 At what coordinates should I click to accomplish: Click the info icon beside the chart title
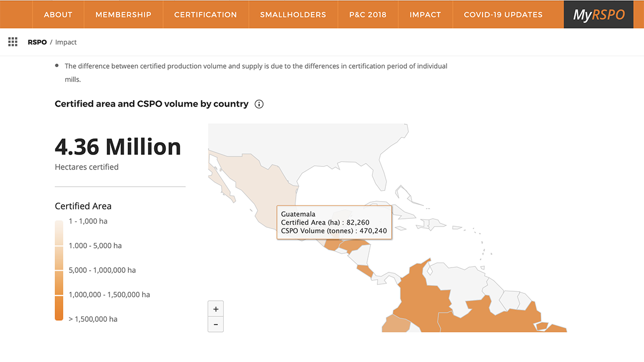259,104
